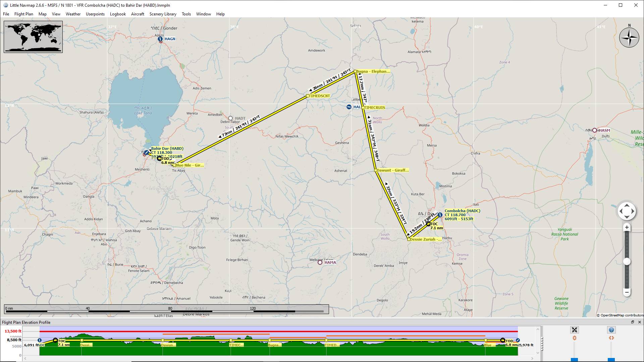Click the map zoom slider handle
The height and width of the screenshot is (362, 644).
pos(627,262)
